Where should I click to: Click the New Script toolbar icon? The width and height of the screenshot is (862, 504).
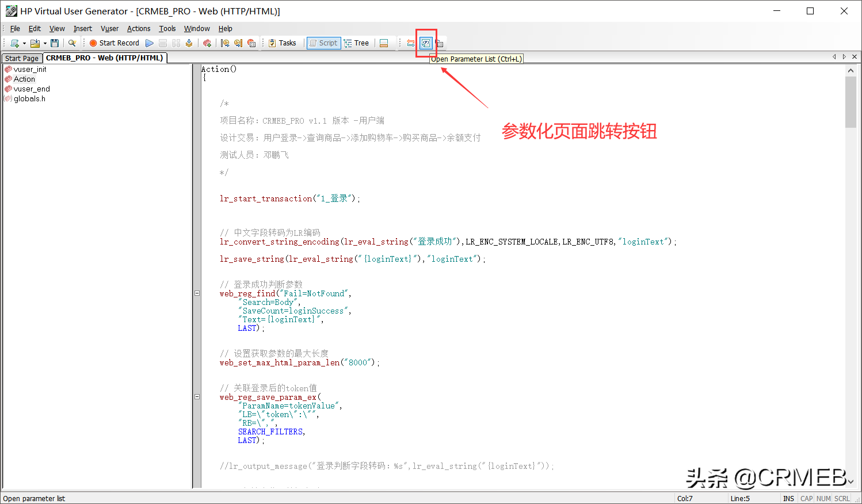coord(15,43)
